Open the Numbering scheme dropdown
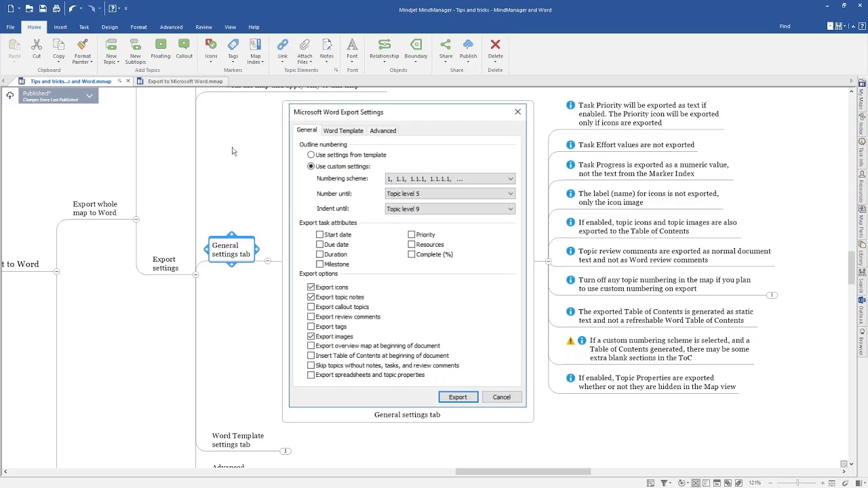This screenshot has width=868, height=488. pos(450,179)
